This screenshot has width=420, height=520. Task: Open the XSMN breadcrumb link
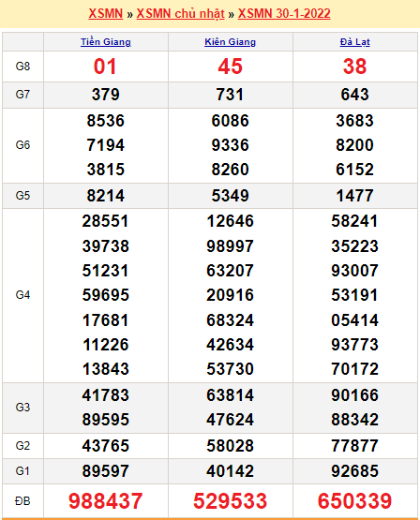tap(106, 14)
